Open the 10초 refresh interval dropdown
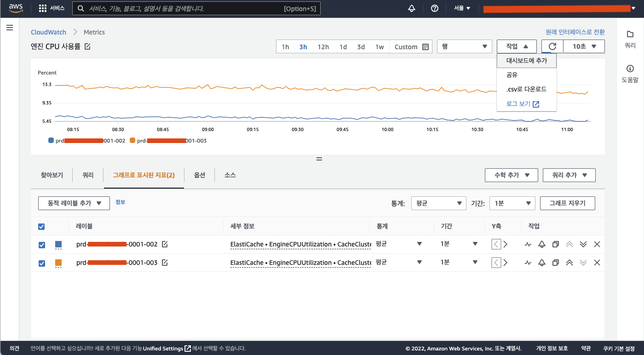 [x=584, y=46]
